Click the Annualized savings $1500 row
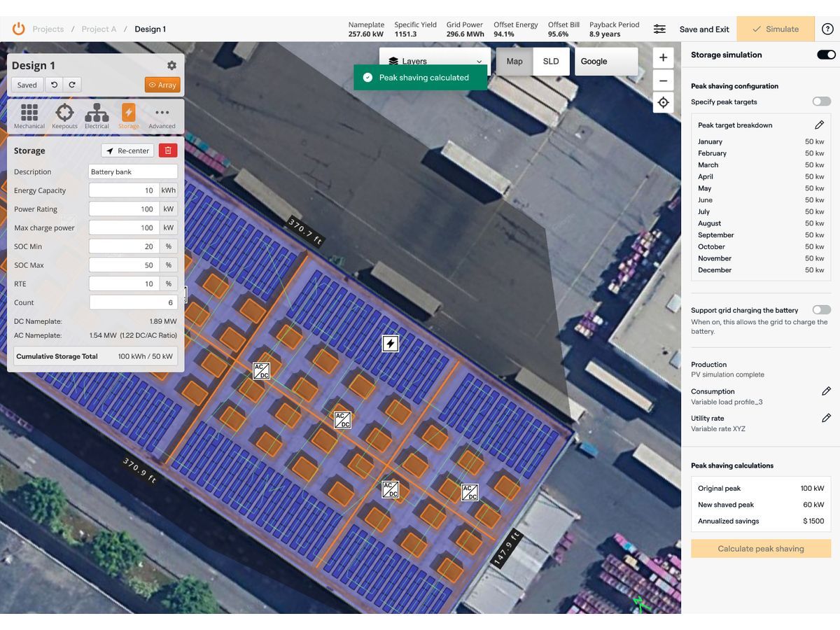This screenshot has width=840, height=630. (761, 521)
